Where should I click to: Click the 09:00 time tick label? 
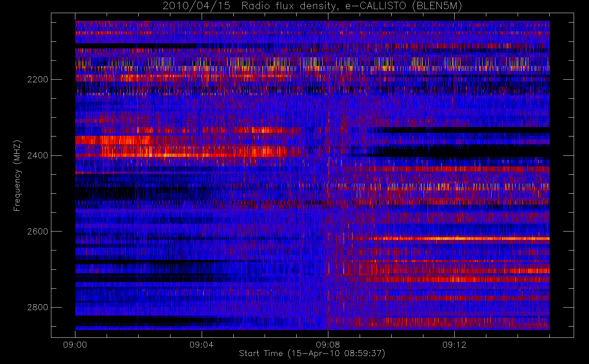coord(75,345)
